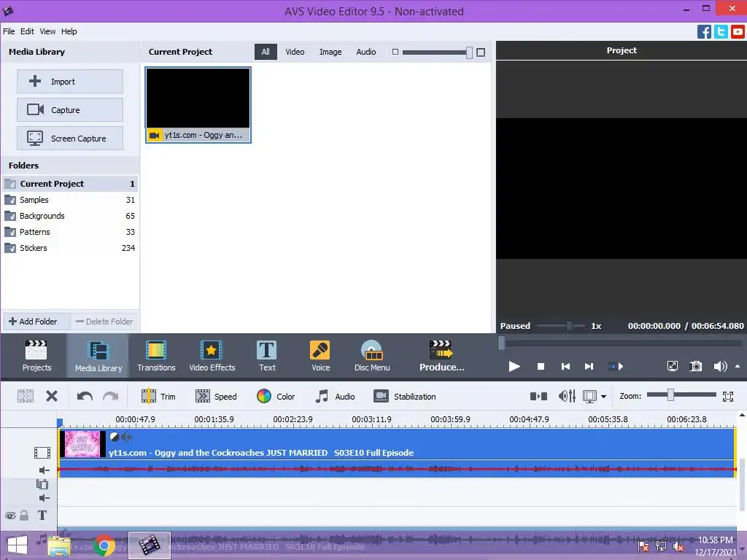Undo the last action

85,396
